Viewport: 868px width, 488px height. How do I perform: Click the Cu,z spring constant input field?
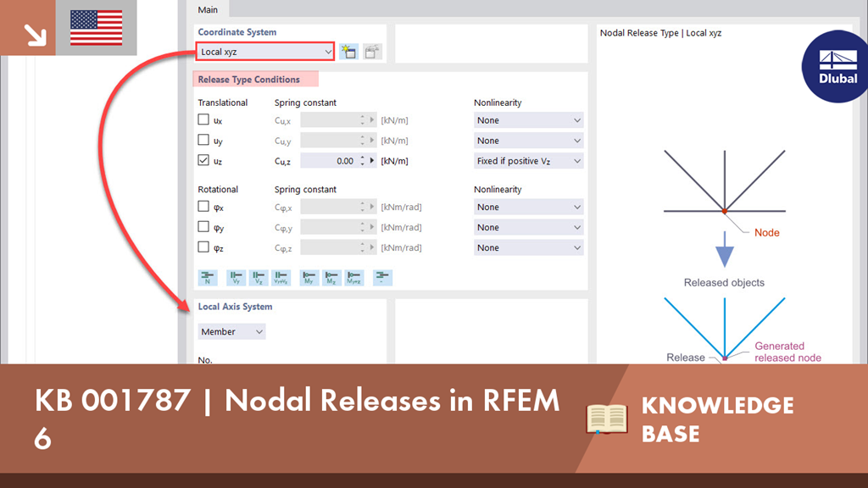click(329, 161)
